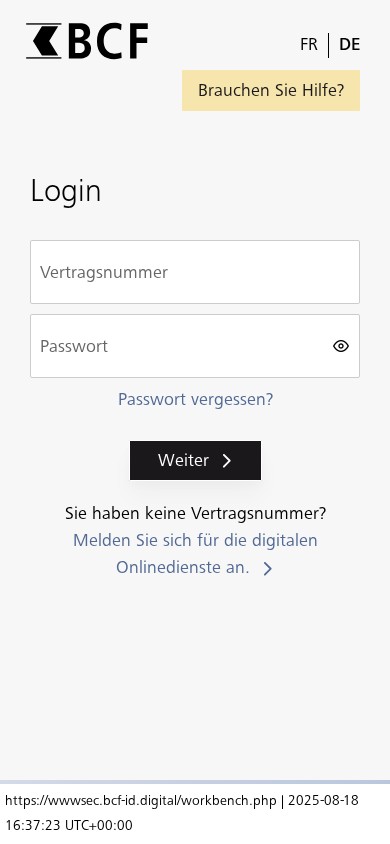Open the 'Passwort vergessen?' link

195,399
